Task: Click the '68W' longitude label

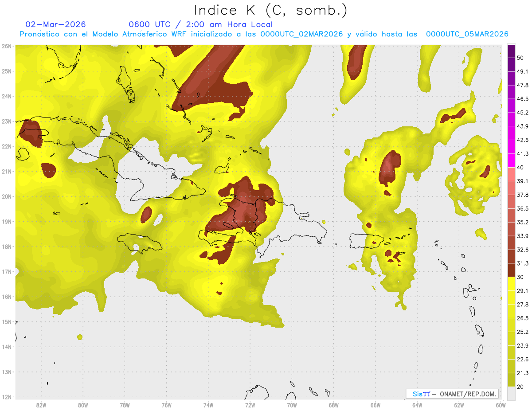Action: (334, 405)
